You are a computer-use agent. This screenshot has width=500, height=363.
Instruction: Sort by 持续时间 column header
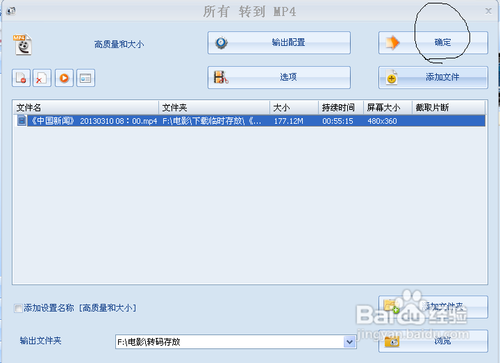(341, 108)
